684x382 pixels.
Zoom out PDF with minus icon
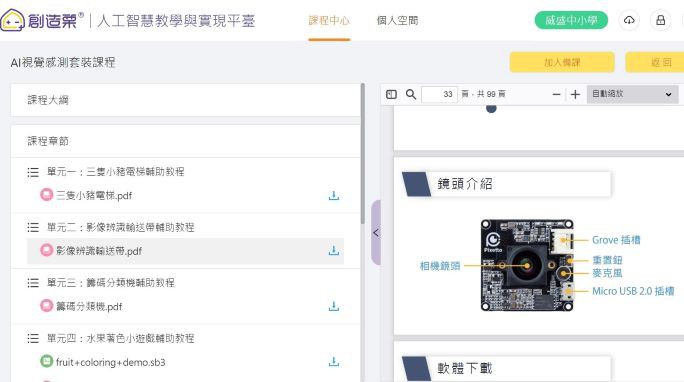(556, 94)
